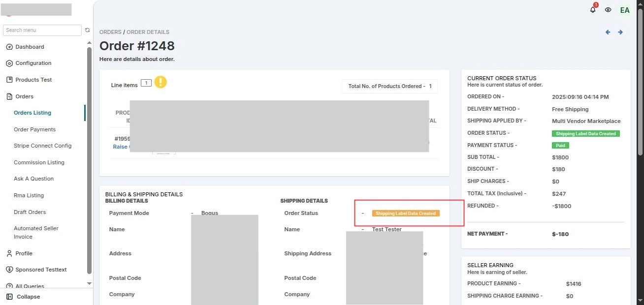Click the Line items count box
This screenshot has width=644, height=305.
tap(146, 83)
